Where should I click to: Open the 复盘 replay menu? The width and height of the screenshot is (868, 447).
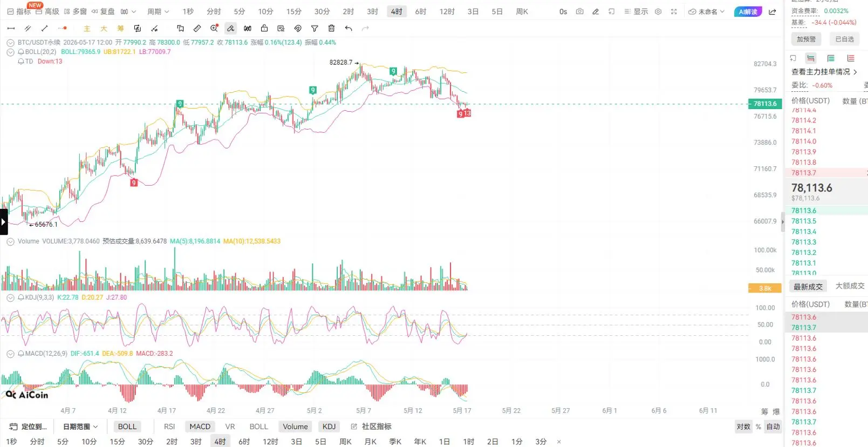pos(103,11)
